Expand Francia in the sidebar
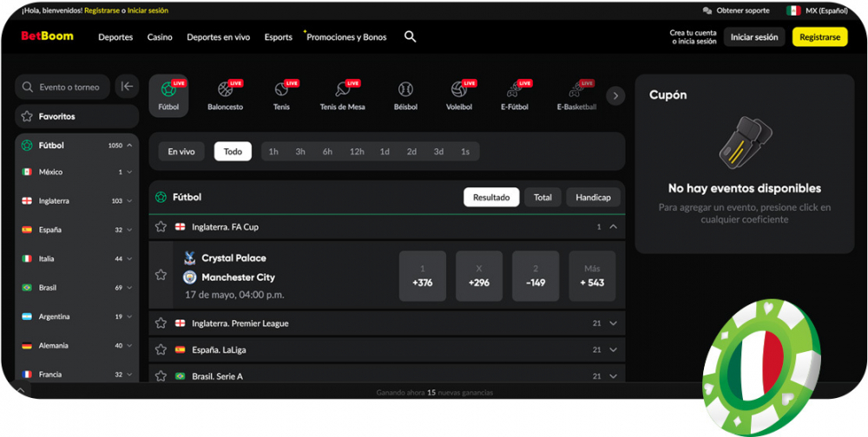This screenshot has height=437, width=868. [x=129, y=375]
